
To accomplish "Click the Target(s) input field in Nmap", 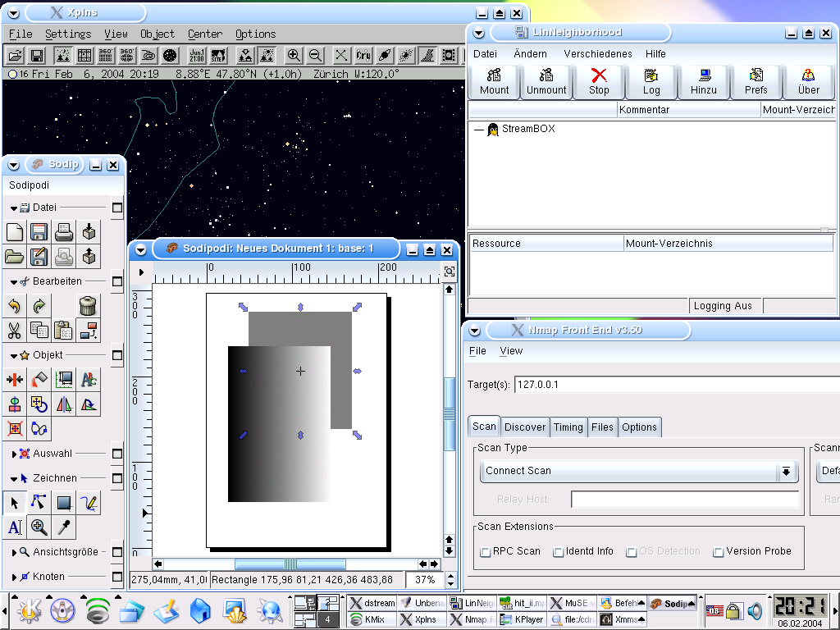I will 676,385.
